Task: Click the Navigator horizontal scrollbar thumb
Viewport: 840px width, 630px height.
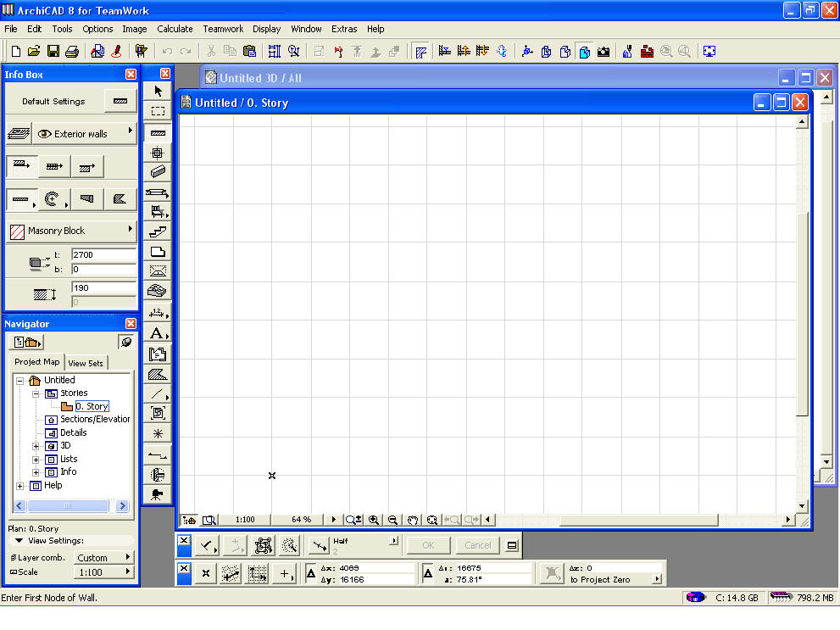Action: pos(67,506)
